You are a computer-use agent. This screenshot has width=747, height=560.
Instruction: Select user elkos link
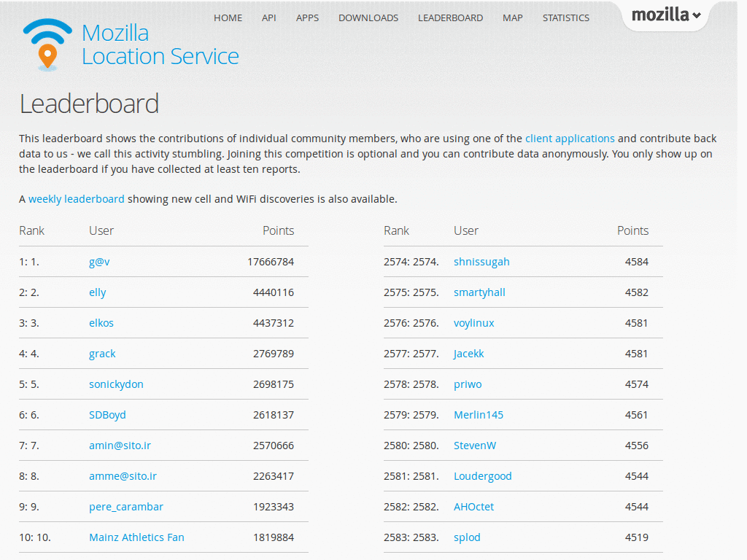point(101,323)
